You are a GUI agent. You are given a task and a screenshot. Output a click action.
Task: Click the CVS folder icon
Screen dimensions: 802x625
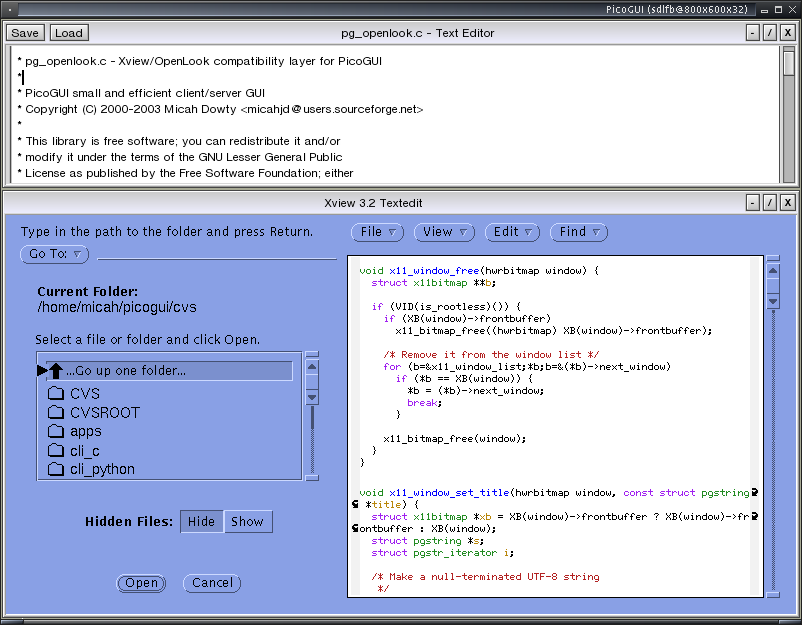[55, 393]
